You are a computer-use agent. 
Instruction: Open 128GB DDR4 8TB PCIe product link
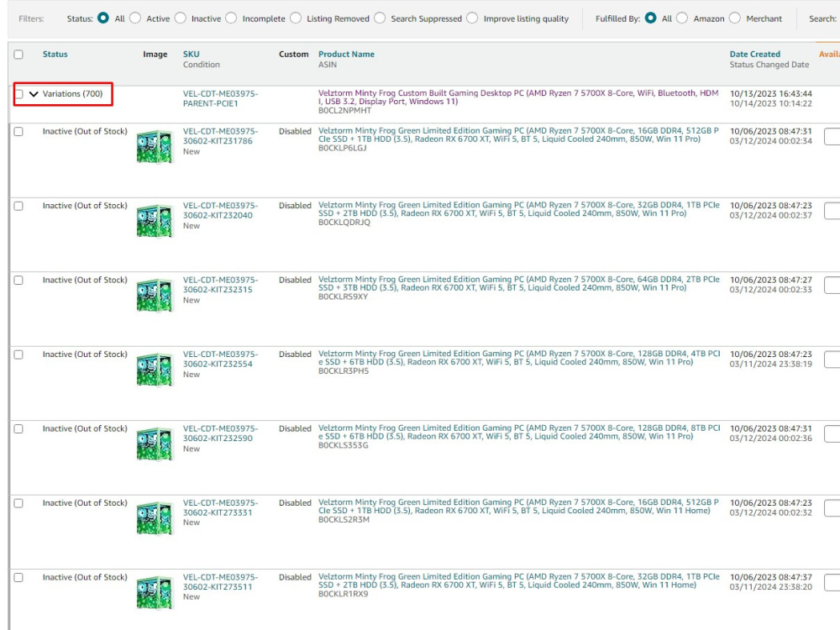[518, 433]
